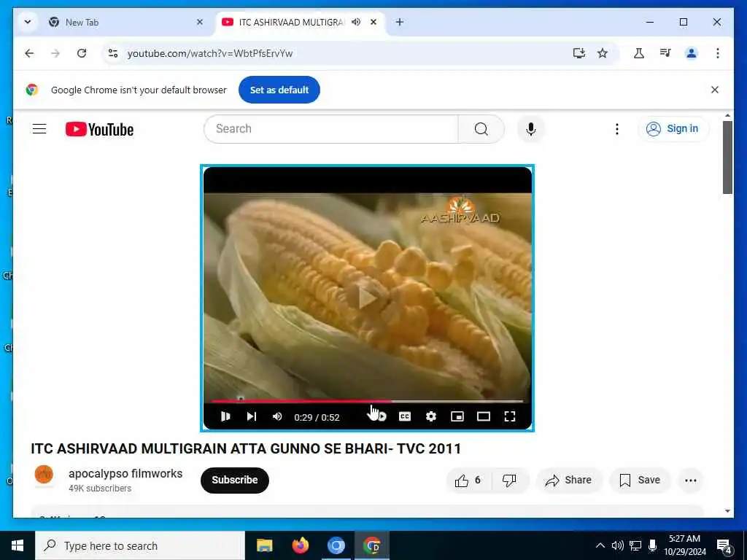The image size is (747, 560).
Task: Open the Windows notification center
Action: (x=724, y=545)
